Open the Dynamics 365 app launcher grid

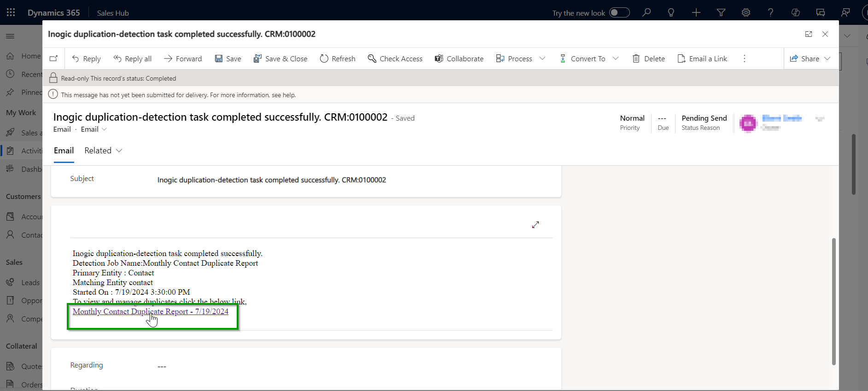click(x=11, y=12)
